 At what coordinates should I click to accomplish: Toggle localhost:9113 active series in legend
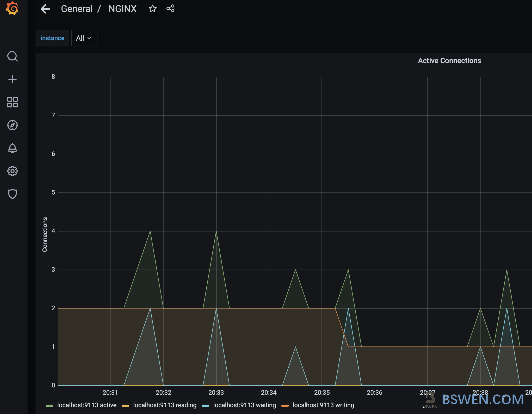(87, 405)
